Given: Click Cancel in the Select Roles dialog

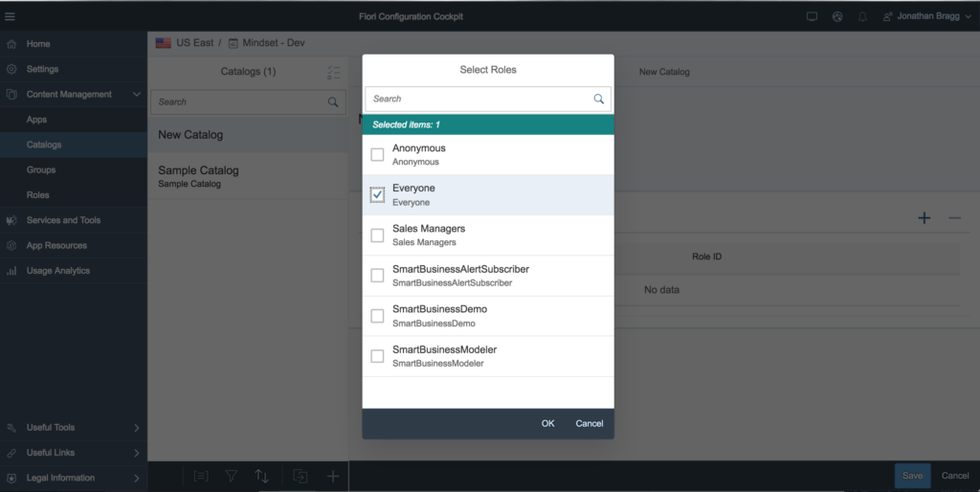Looking at the screenshot, I should pyautogui.click(x=590, y=424).
